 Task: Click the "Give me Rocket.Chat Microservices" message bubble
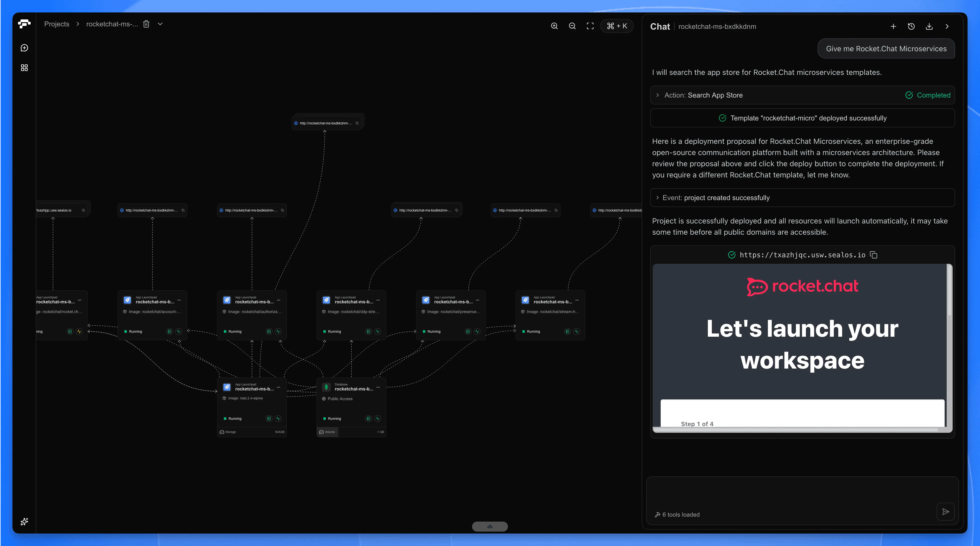(886, 49)
